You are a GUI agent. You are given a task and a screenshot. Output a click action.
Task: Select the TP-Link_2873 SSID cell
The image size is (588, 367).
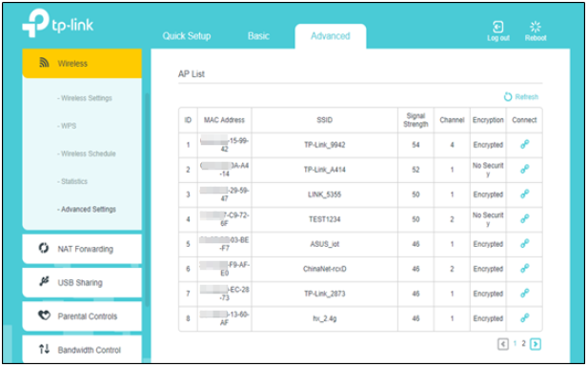[x=324, y=294]
